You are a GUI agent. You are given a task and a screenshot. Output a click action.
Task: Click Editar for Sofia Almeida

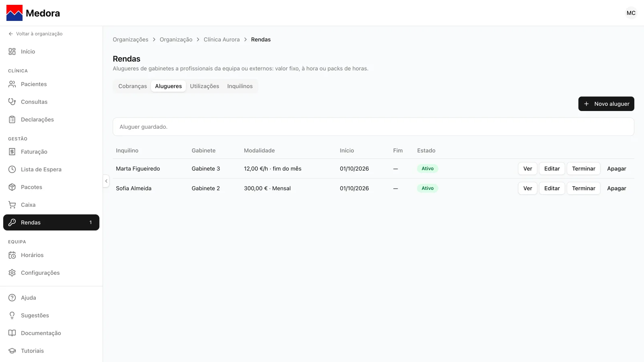552,188
